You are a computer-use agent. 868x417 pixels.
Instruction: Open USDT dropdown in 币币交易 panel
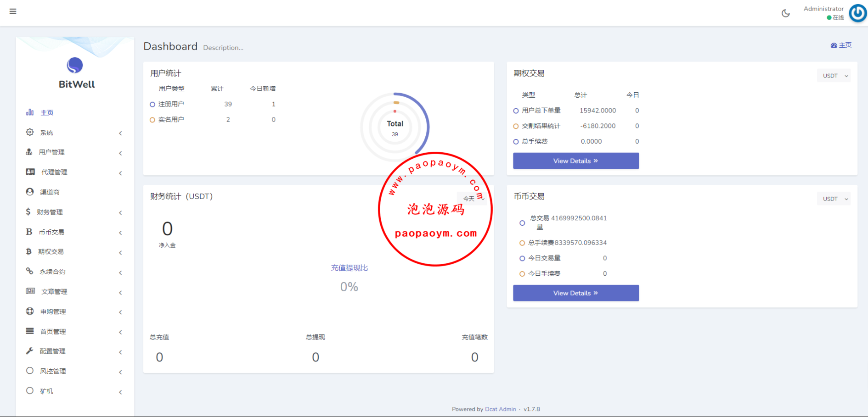[x=834, y=199]
